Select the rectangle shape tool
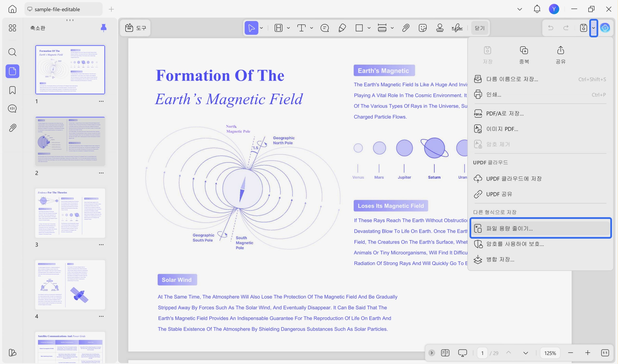 [x=359, y=28]
